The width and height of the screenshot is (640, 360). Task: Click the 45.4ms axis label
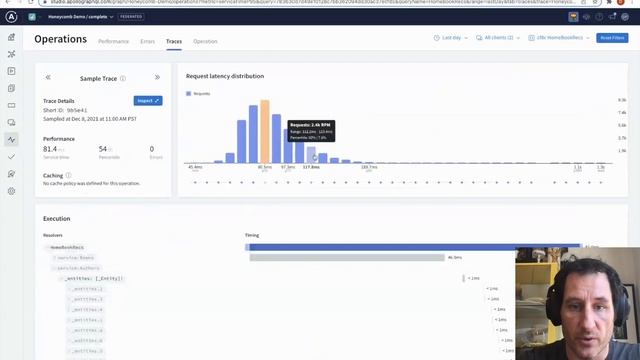click(195, 167)
